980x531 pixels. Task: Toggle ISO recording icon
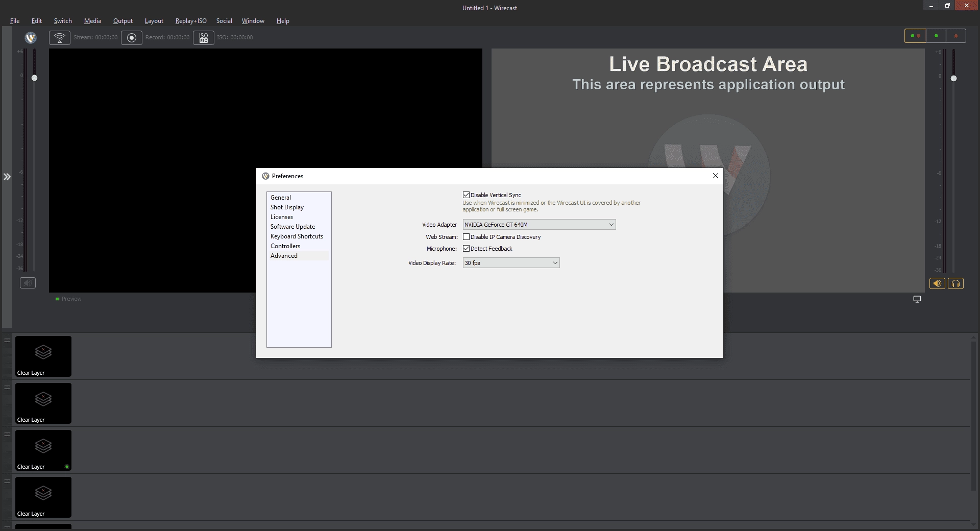click(204, 38)
